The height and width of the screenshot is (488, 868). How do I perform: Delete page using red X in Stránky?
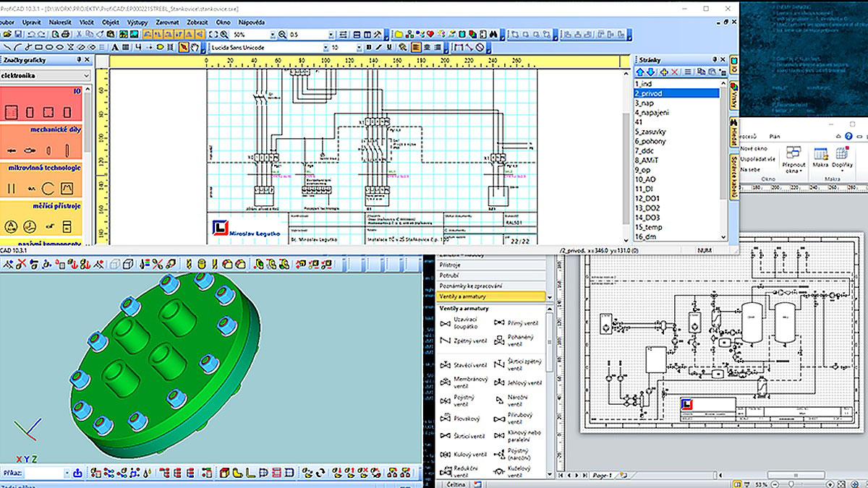click(x=675, y=72)
